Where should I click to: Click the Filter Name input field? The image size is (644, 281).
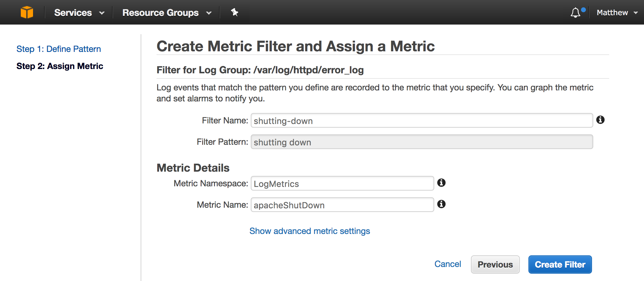point(422,120)
